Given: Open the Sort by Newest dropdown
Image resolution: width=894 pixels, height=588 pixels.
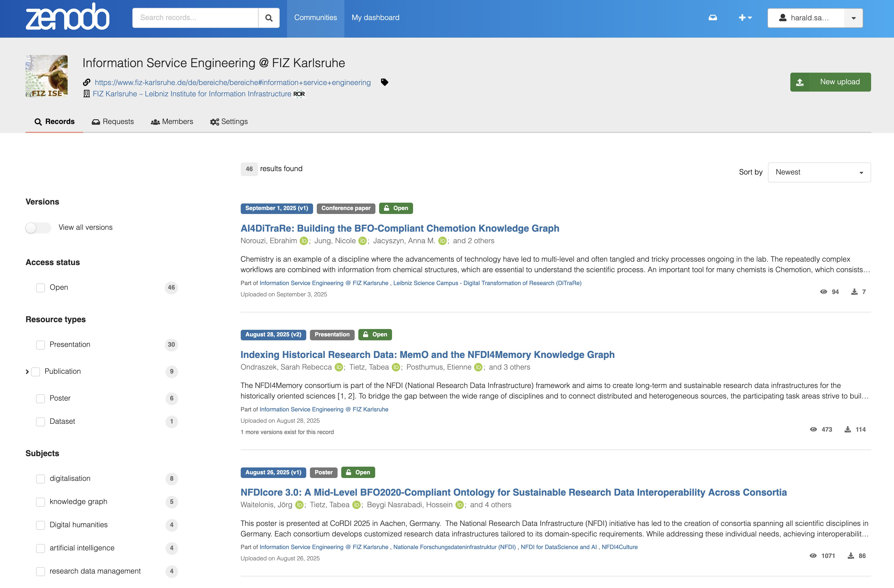Looking at the screenshot, I should click(819, 172).
